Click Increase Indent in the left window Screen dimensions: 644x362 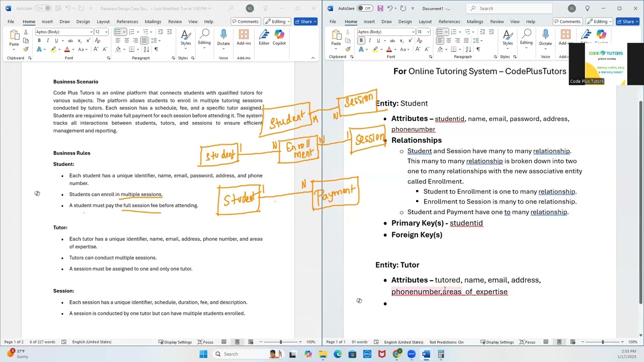169,32
